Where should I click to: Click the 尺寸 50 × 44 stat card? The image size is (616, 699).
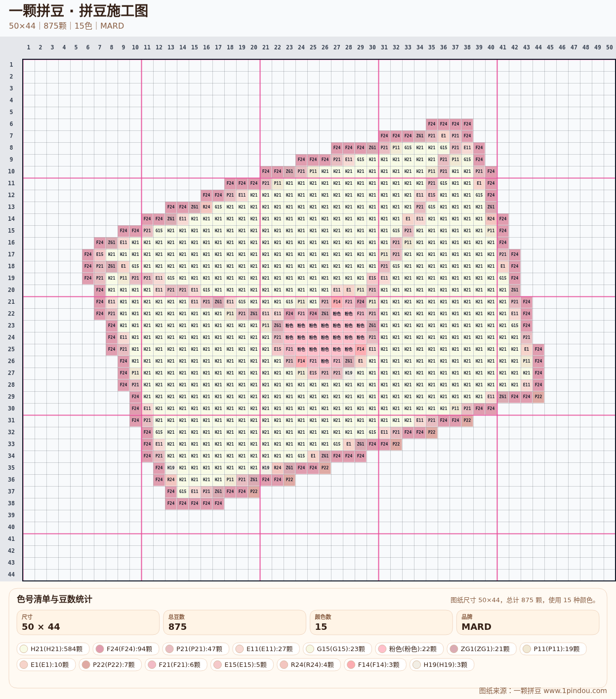pyautogui.click(x=88, y=622)
